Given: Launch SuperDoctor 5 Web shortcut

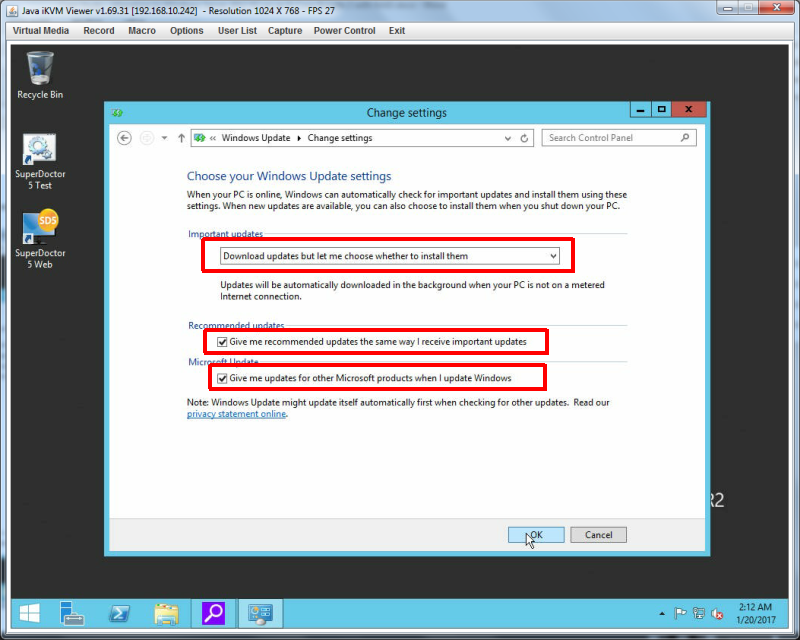Looking at the screenshot, I should pos(40,239).
